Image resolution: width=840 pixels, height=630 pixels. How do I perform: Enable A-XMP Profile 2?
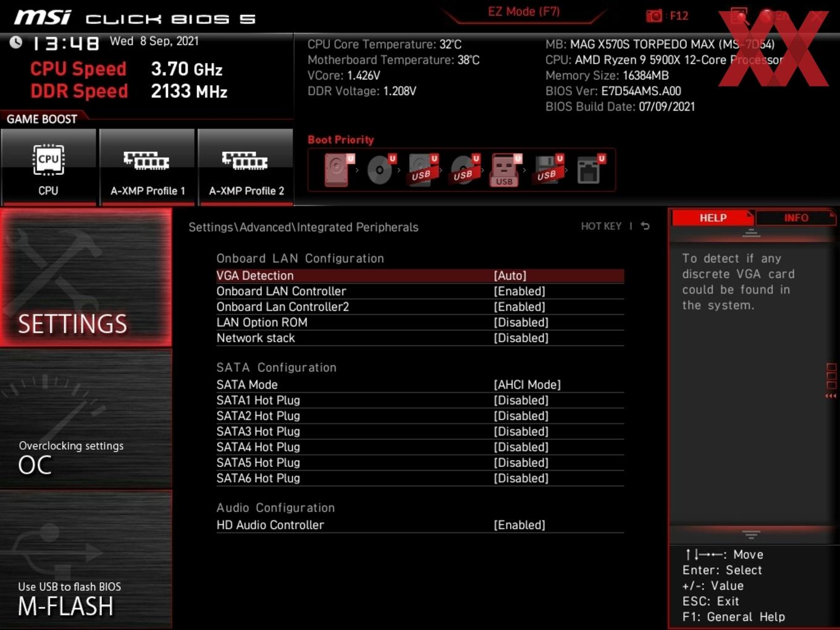(x=246, y=167)
